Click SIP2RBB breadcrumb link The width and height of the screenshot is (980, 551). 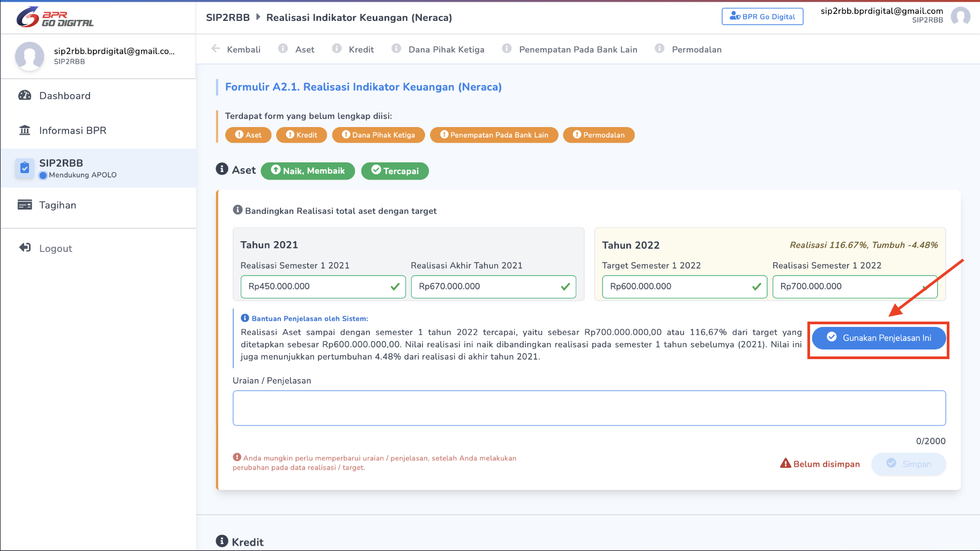pyautogui.click(x=228, y=18)
